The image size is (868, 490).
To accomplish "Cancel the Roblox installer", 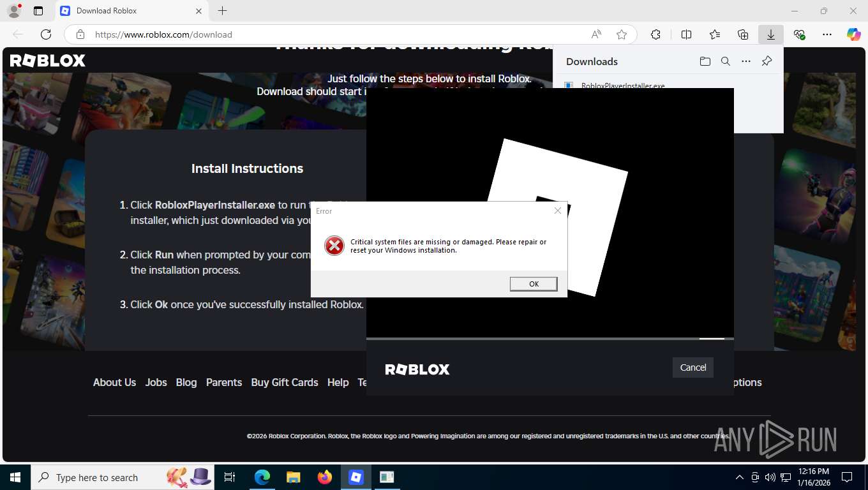I will [x=693, y=367].
